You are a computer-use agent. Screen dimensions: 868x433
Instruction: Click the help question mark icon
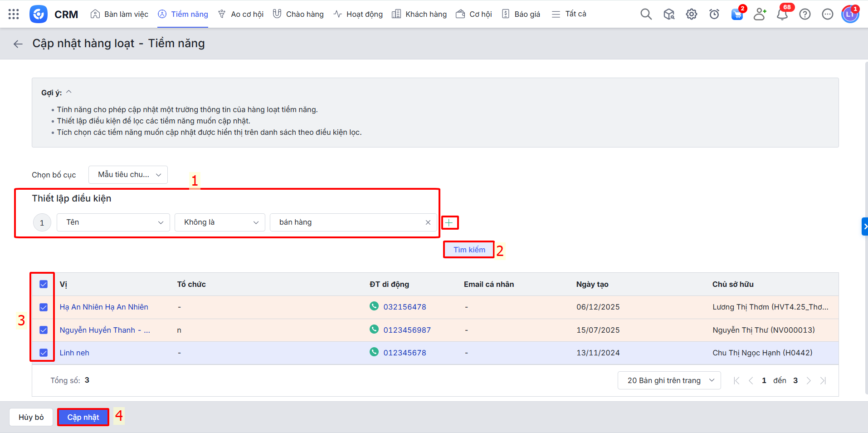(805, 15)
